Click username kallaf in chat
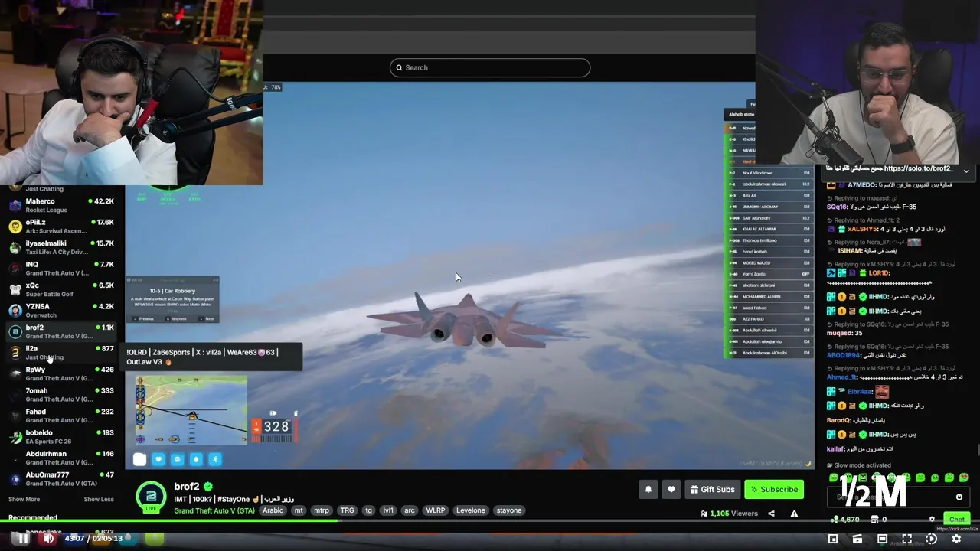This screenshot has height=551, width=980. coord(836,449)
